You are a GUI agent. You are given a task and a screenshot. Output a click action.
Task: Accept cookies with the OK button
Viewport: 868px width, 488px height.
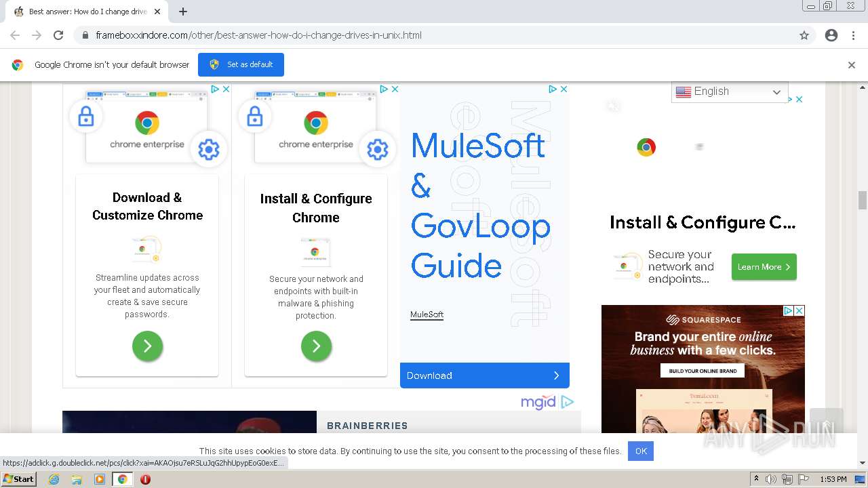pyautogui.click(x=641, y=451)
